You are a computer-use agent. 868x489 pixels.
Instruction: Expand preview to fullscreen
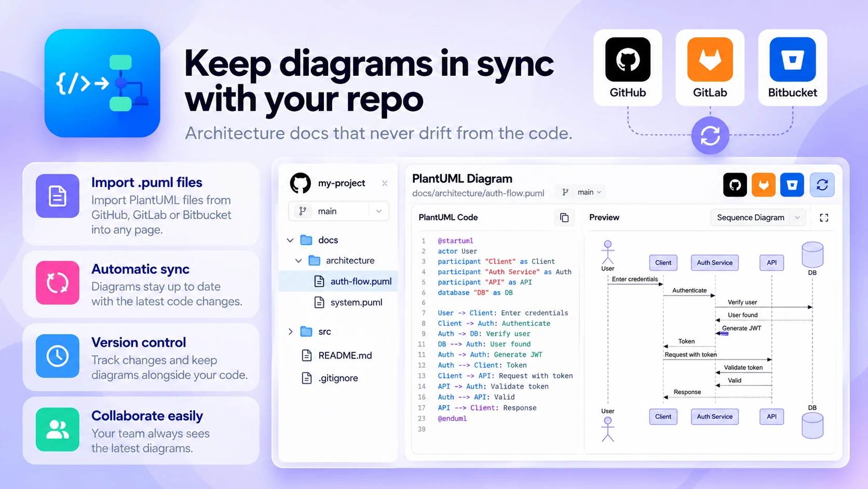coord(824,218)
